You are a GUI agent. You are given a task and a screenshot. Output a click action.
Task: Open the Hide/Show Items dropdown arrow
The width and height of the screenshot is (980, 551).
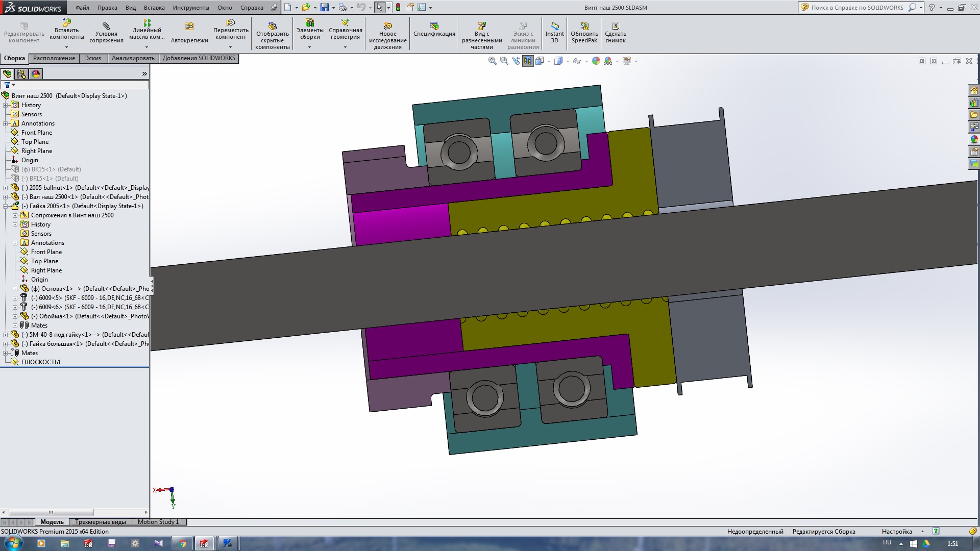(x=586, y=61)
